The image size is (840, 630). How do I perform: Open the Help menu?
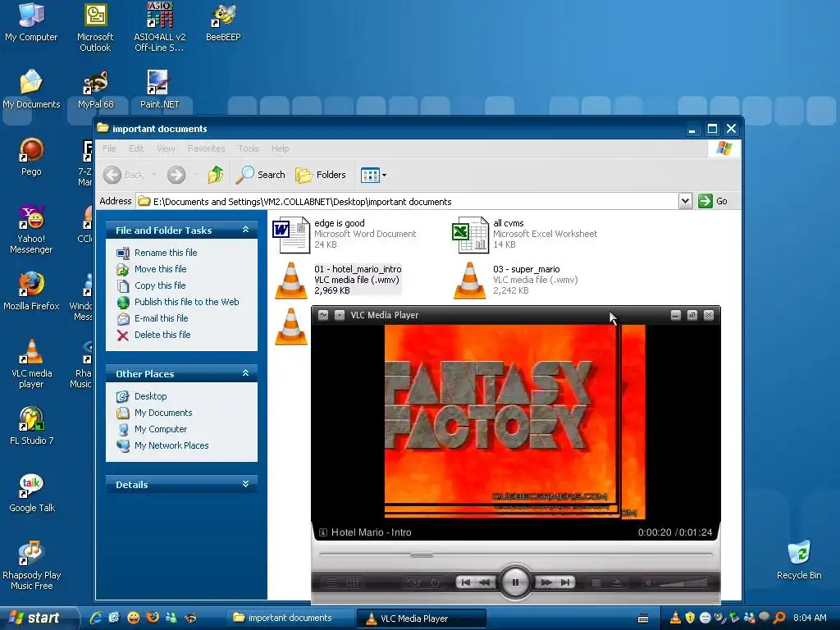(x=280, y=148)
